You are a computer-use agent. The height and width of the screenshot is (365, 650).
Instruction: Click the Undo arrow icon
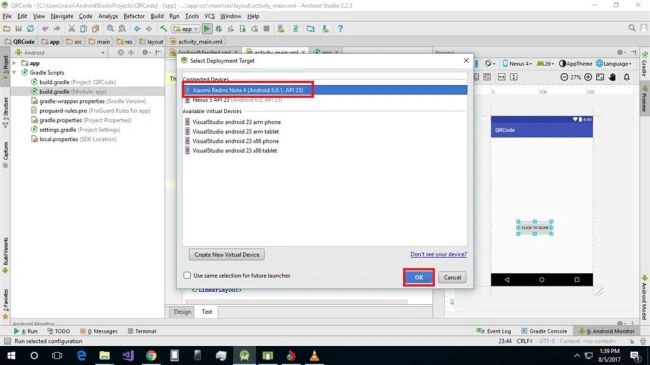(x=45, y=29)
